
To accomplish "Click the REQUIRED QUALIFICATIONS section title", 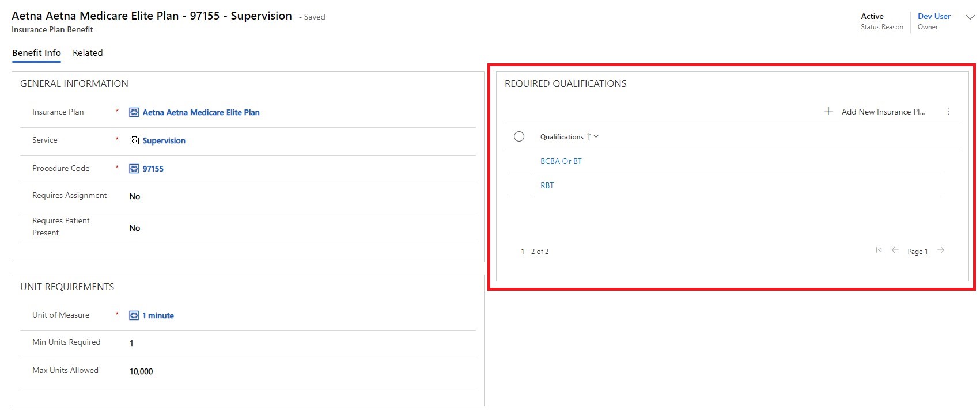I will click(x=566, y=83).
